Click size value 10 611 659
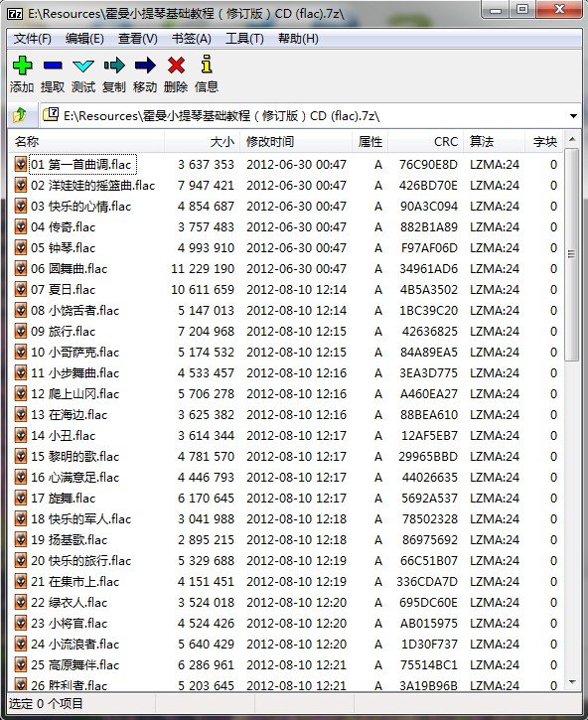 click(x=203, y=290)
